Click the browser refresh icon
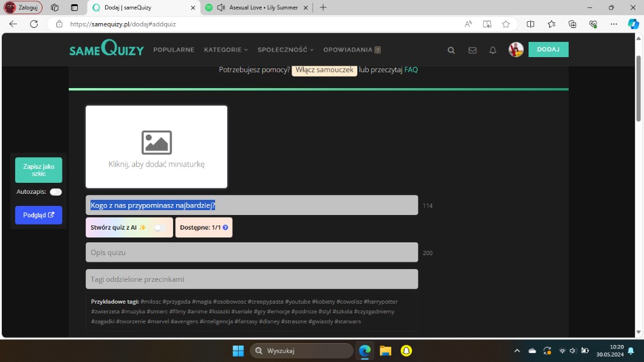This screenshot has width=644, height=362. (34, 24)
